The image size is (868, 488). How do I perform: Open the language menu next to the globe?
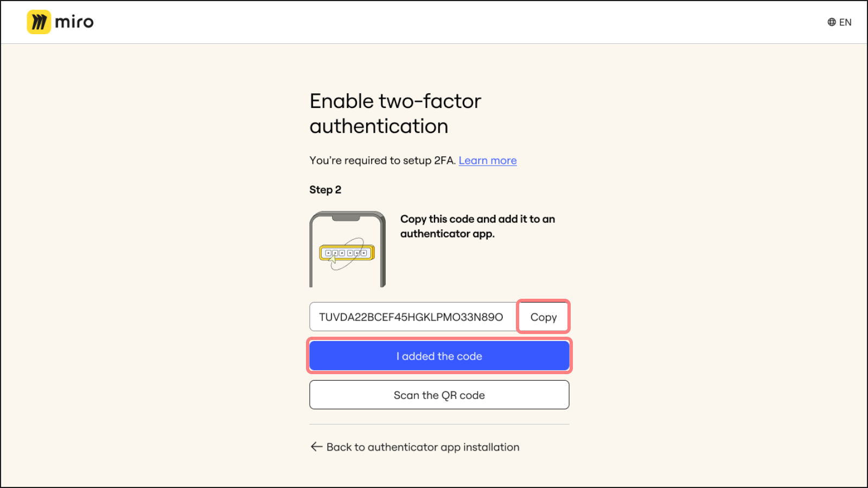pyautogui.click(x=845, y=22)
